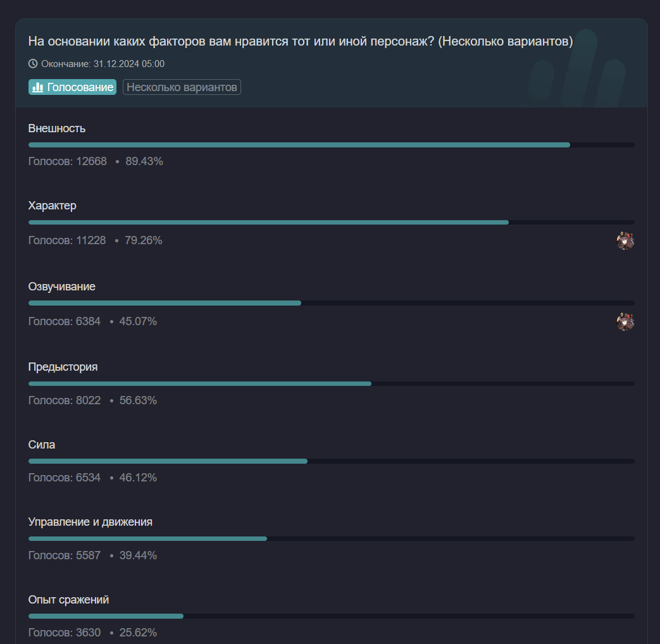Choose the Управление и движения option

(90, 522)
